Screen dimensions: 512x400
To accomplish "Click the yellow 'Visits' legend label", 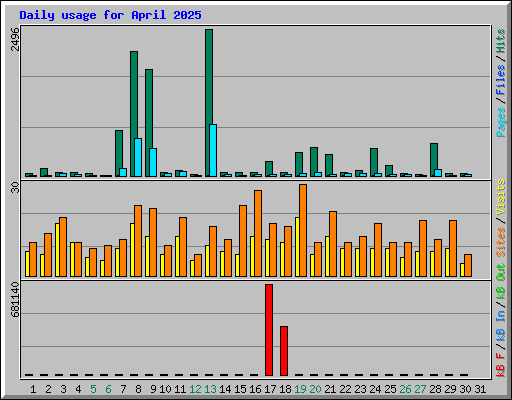I will click(501, 197).
